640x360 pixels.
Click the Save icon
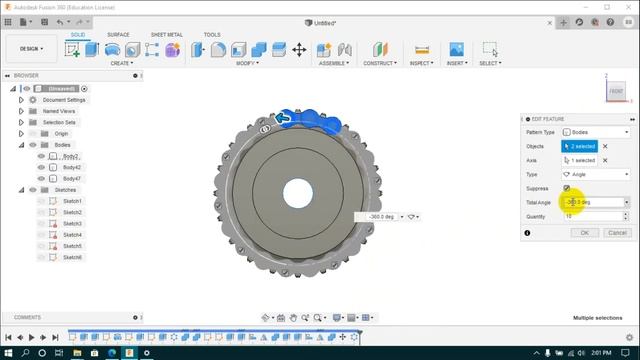[x=44, y=22]
